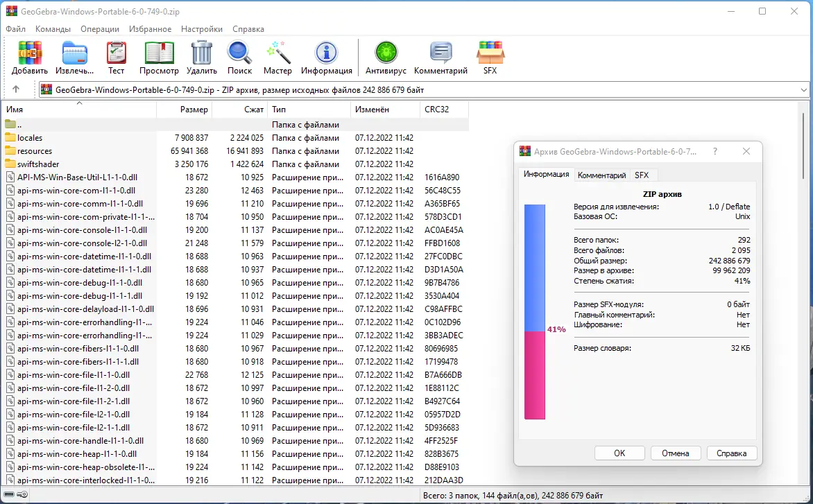Click the disk drive icon in status bar
The width and height of the screenshot is (813, 504).
[9, 495]
